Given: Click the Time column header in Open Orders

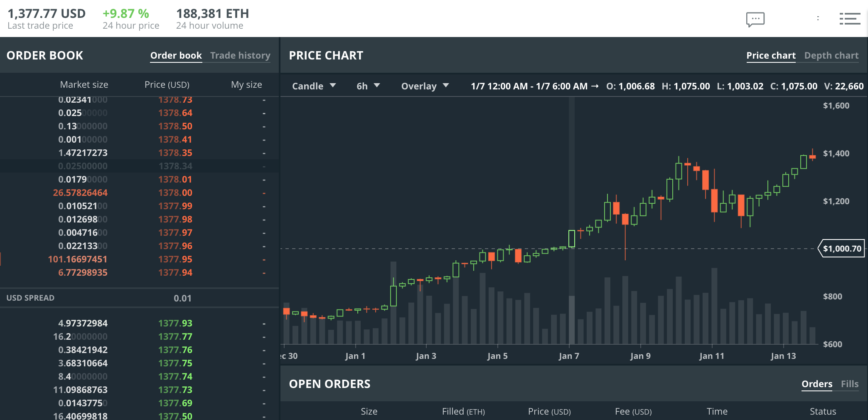Looking at the screenshot, I should [x=717, y=411].
